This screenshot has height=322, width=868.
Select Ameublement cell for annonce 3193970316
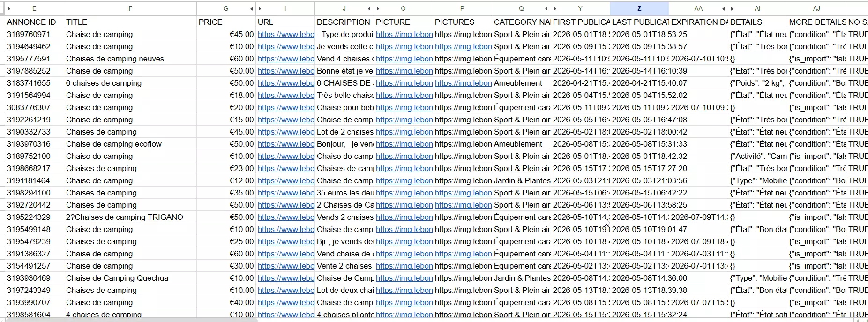pos(521,144)
